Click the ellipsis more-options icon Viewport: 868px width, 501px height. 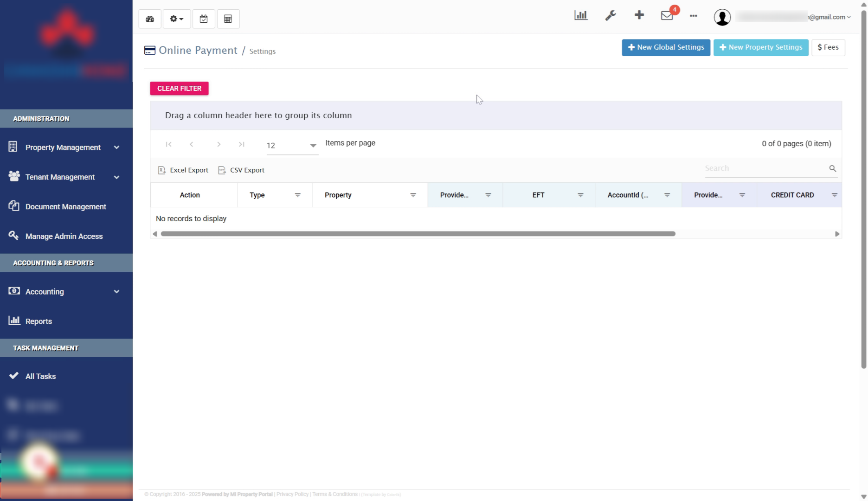(694, 16)
